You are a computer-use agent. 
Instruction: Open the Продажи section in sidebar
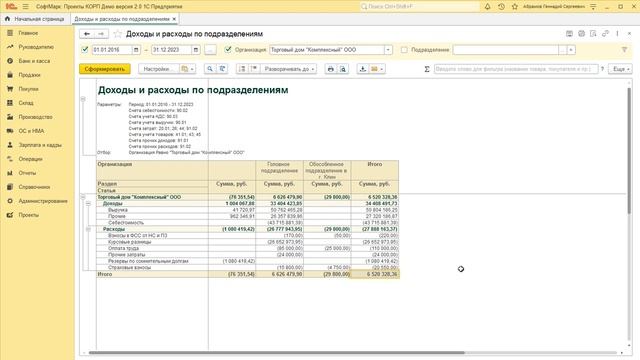click(x=29, y=75)
